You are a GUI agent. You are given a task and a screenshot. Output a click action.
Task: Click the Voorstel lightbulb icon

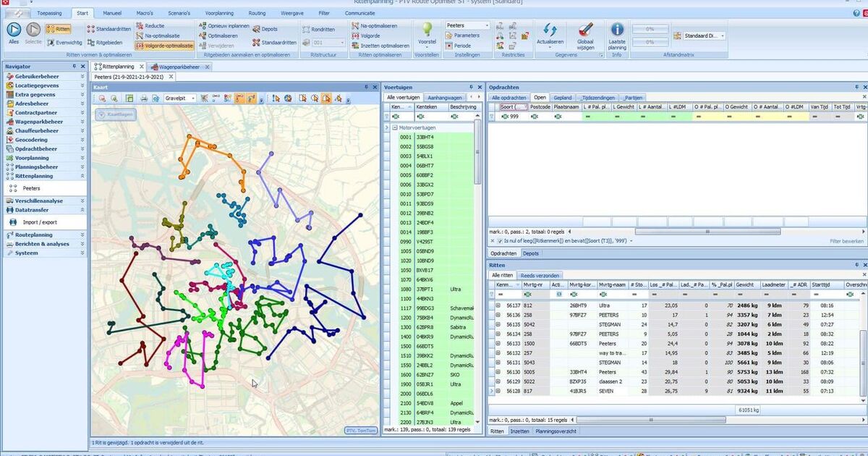427,29
